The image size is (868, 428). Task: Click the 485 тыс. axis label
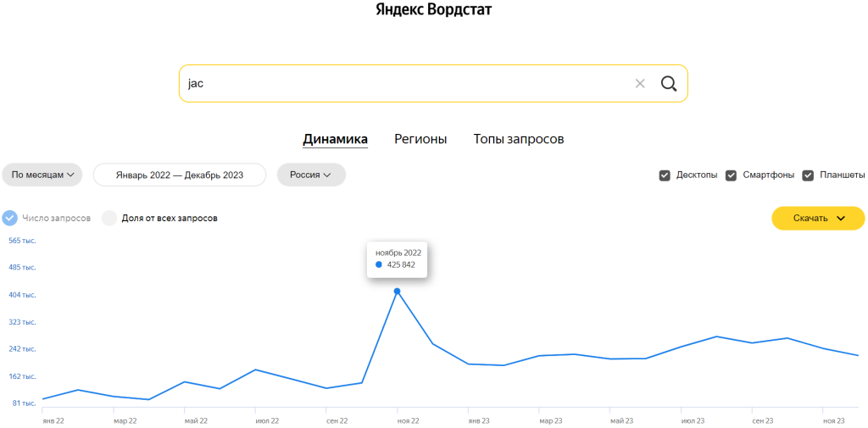[x=22, y=268]
